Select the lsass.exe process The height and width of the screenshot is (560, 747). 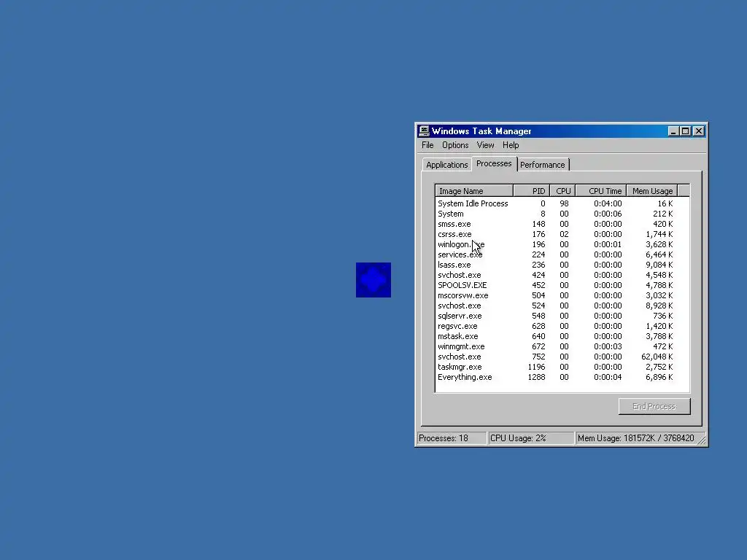[562, 265]
